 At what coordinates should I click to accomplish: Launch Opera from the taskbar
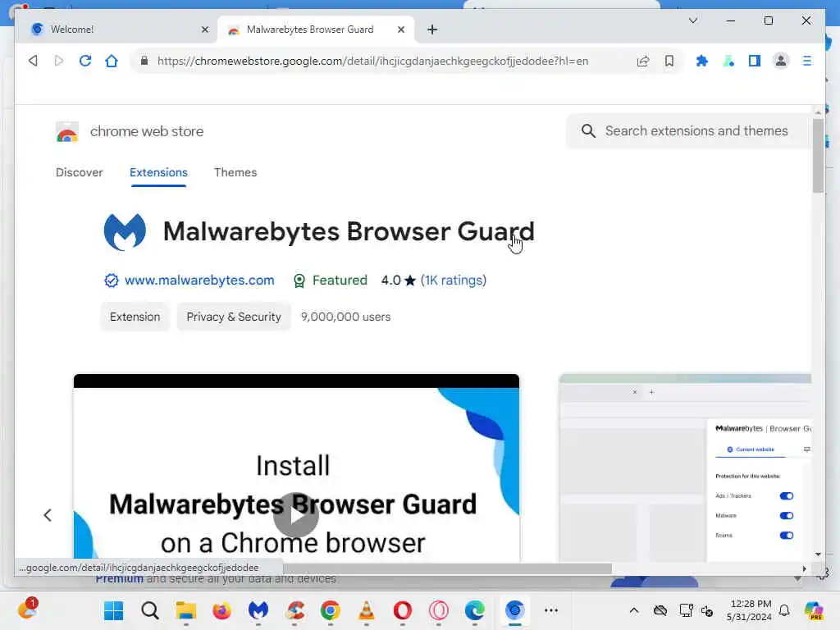click(x=402, y=610)
